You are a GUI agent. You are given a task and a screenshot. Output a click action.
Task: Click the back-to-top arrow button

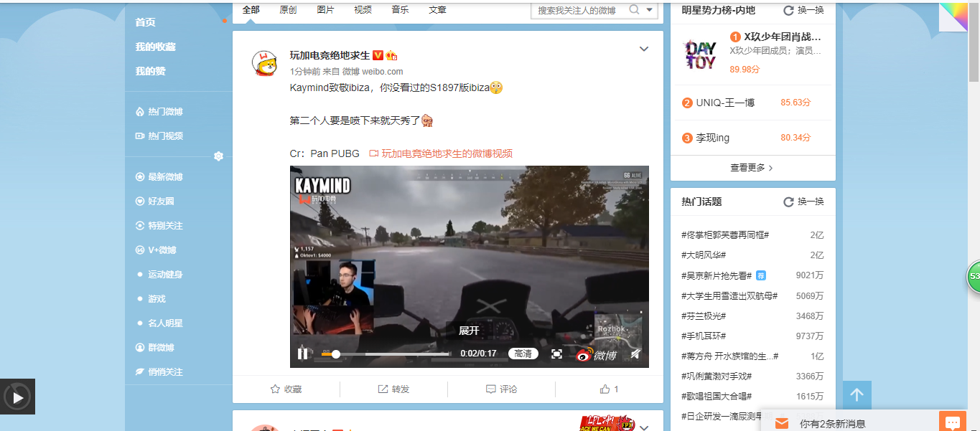pos(857,395)
